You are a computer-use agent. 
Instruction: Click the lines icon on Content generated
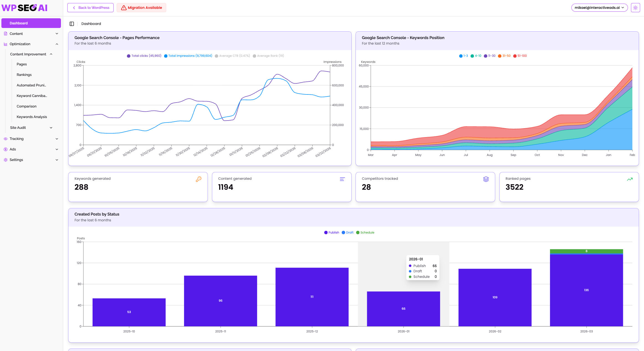[x=342, y=179]
